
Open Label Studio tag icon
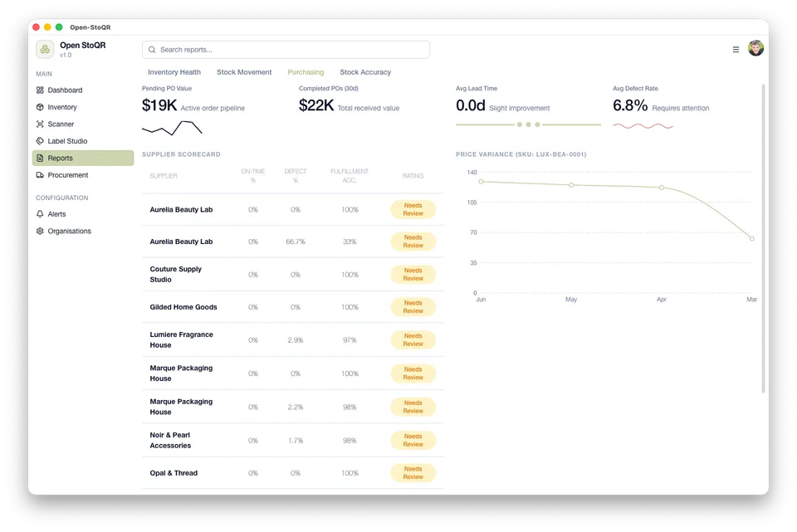point(40,141)
